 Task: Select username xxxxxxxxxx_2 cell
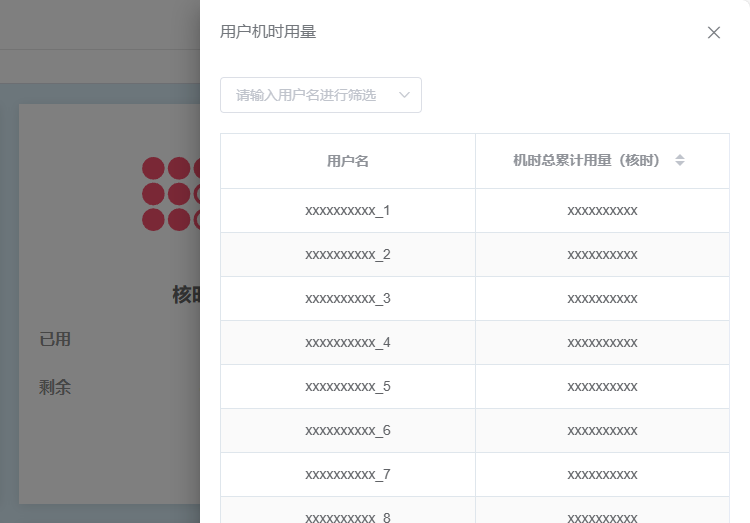point(348,255)
